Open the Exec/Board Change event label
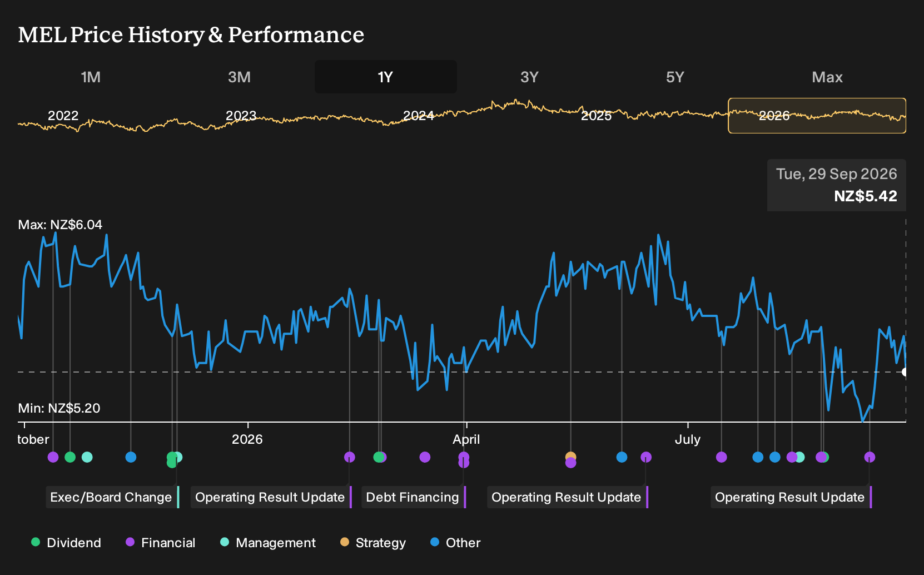The width and height of the screenshot is (924, 575). (x=112, y=497)
